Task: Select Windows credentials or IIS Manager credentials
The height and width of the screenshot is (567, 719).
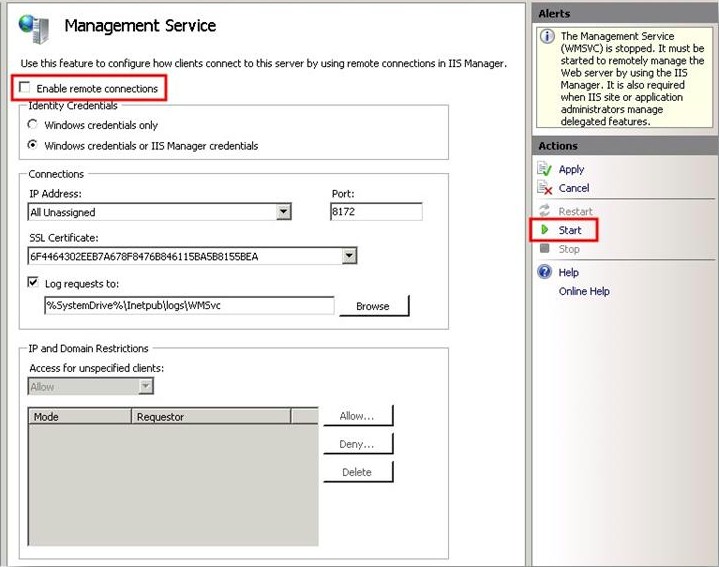Action: pos(32,145)
